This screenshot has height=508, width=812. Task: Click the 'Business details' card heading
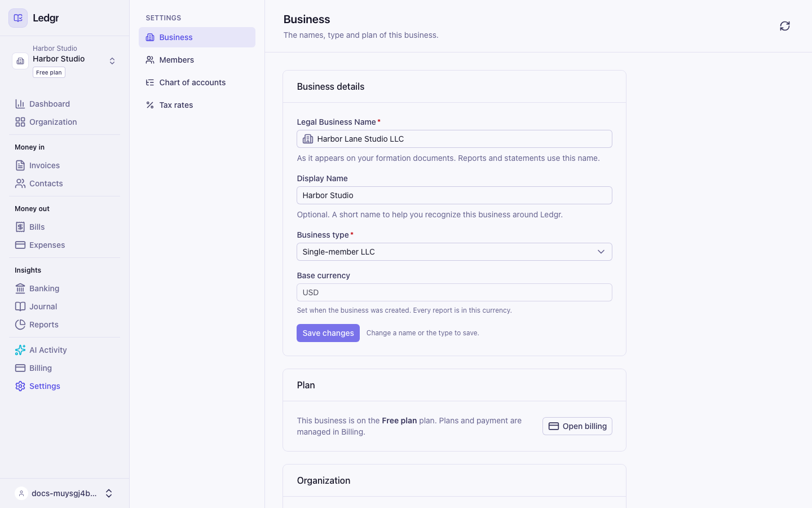(330, 86)
